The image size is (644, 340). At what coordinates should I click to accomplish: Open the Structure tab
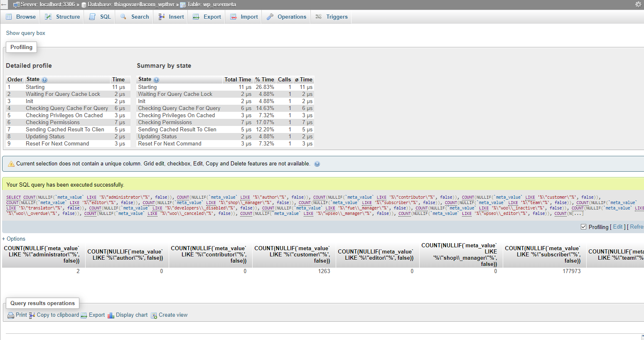[x=62, y=17]
